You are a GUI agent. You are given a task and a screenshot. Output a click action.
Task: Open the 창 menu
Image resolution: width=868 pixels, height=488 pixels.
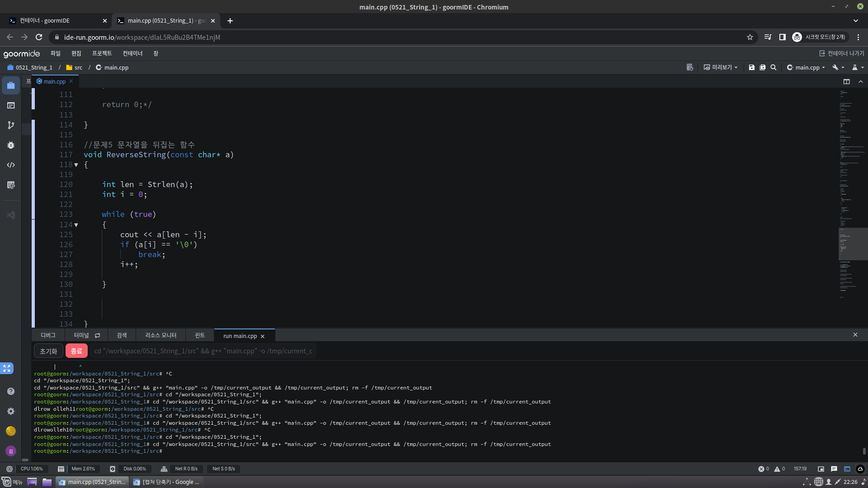point(156,53)
